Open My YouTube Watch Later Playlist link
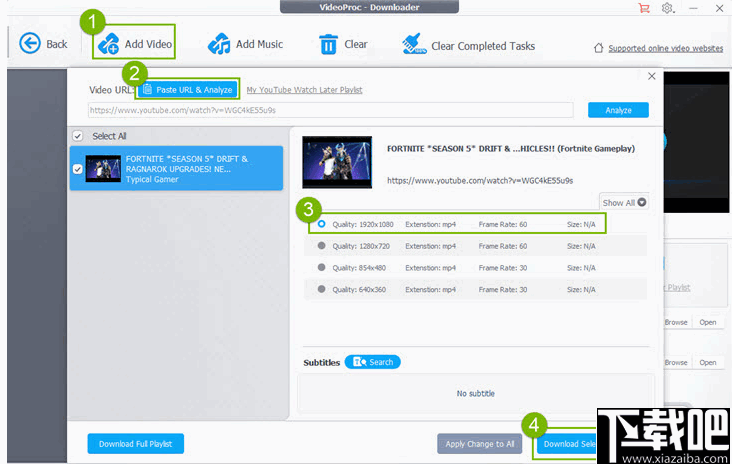This screenshot has height=464, width=732. [304, 90]
